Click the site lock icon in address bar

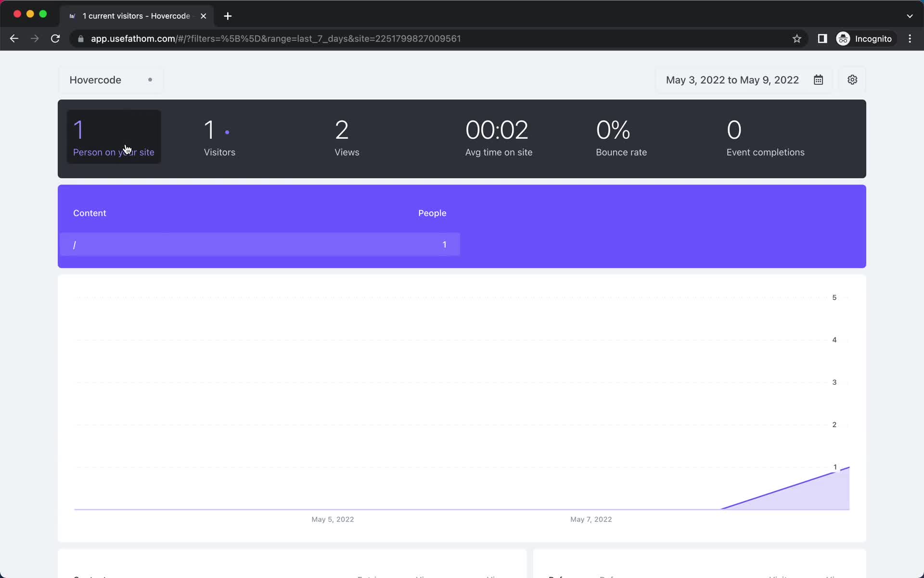pyautogui.click(x=81, y=39)
